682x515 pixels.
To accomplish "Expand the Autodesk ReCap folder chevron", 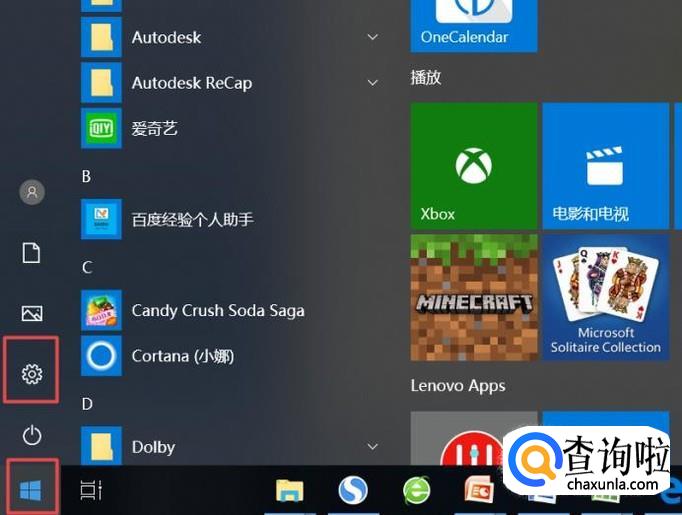I will tap(372, 83).
